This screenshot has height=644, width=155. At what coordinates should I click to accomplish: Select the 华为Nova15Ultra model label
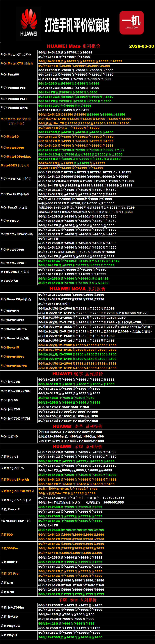pos(14,366)
